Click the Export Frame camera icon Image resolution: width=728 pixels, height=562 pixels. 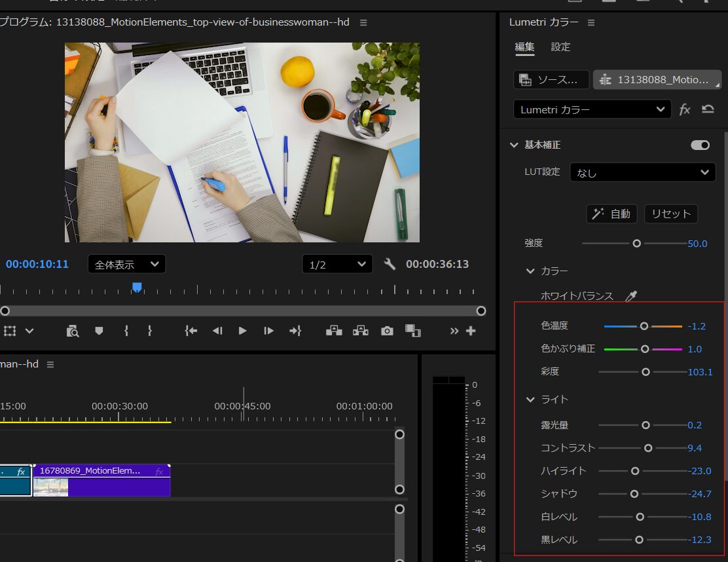click(x=388, y=331)
